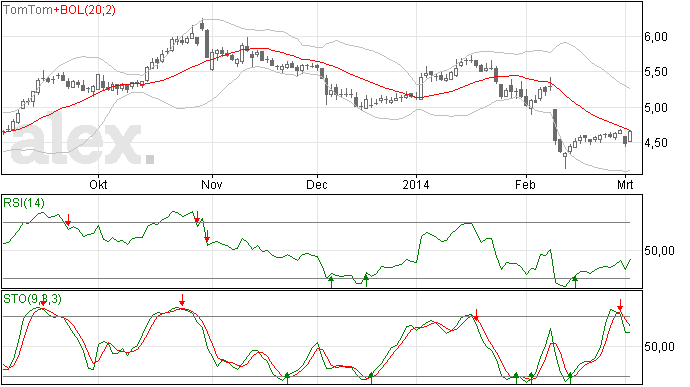Click the RSI green buy arrow in February
The height and width of the screenshot is (387, 690).
pyautogui.click(x=575, y=282)
